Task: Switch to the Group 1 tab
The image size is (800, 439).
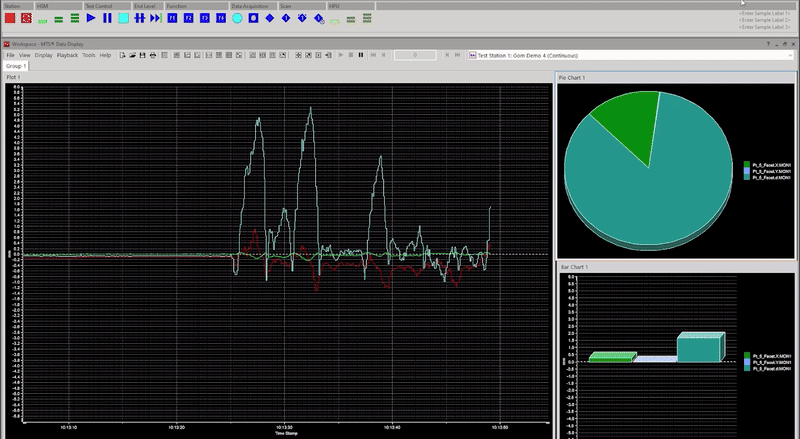Action: click(x=16, y=66)
